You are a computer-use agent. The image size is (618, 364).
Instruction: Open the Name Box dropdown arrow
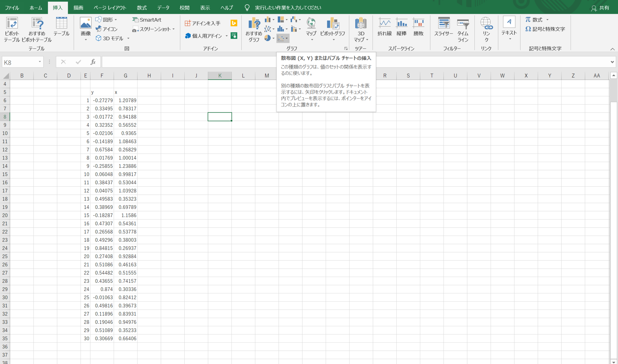(40, 62)
